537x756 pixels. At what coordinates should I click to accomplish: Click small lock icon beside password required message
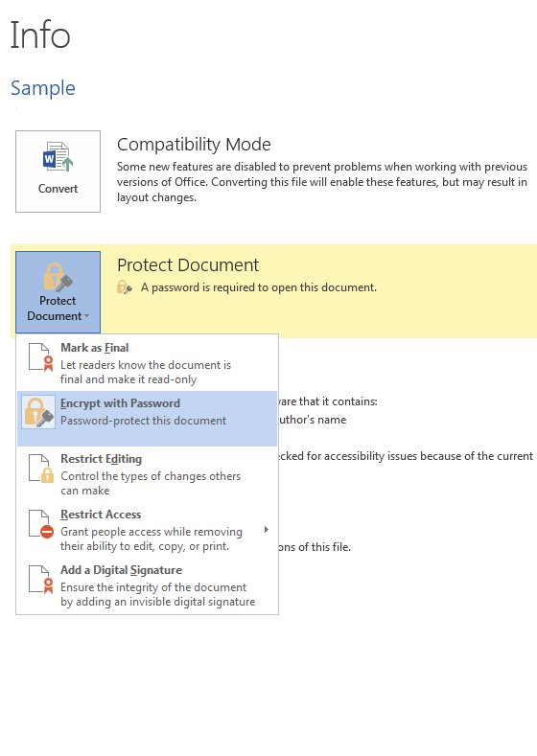[125, 287]
